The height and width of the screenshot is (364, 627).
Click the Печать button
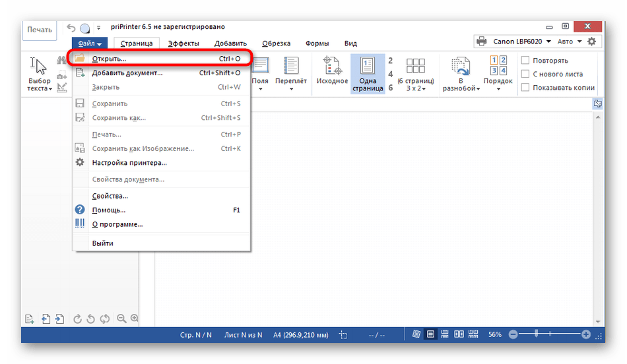(x=40, y=30)
